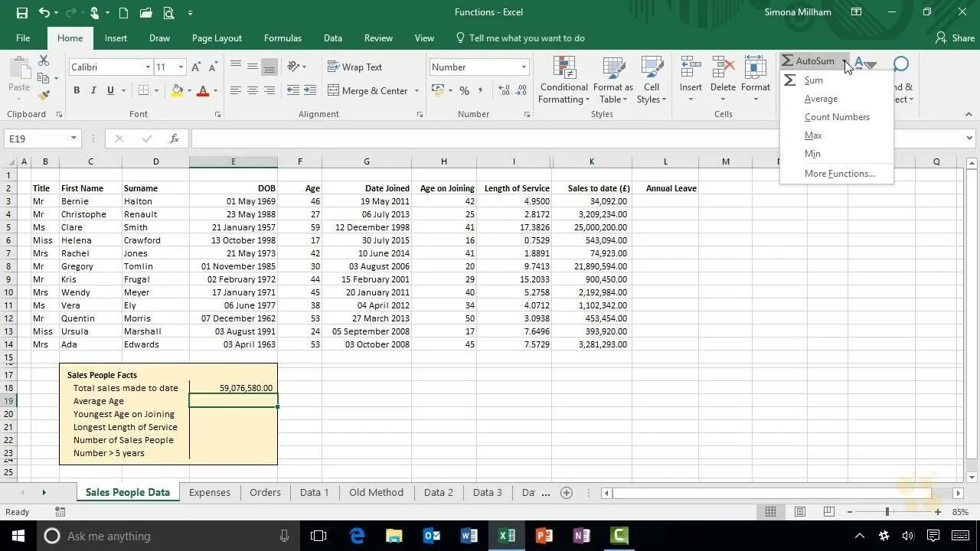Open the font size dropdown
Screen dimensions: 980x551
coord(181,67)
